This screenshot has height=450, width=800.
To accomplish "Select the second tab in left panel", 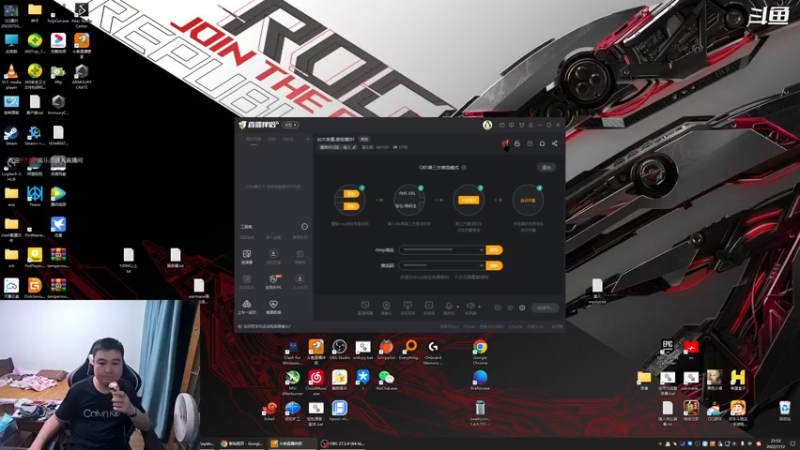I will (x=272, y=139).
